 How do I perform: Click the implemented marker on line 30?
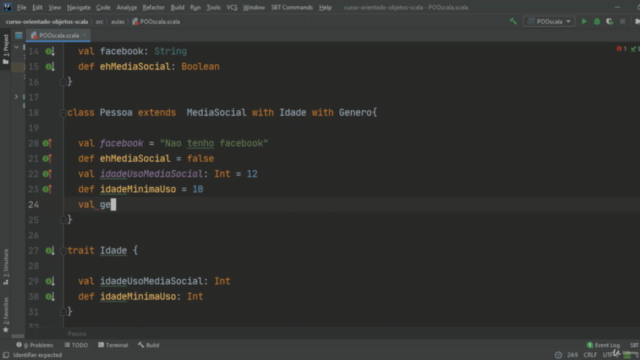[50, 297]
